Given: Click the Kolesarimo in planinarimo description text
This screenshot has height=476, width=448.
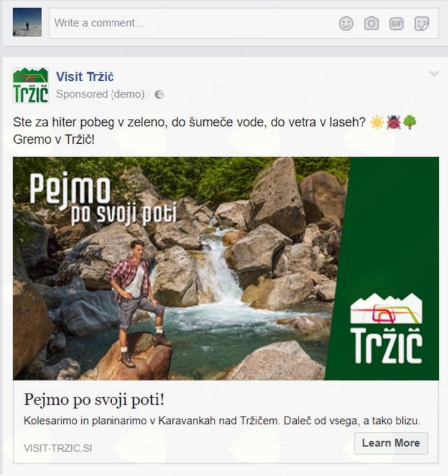Looking at the screenshot, I should click(x=222, y=421).
